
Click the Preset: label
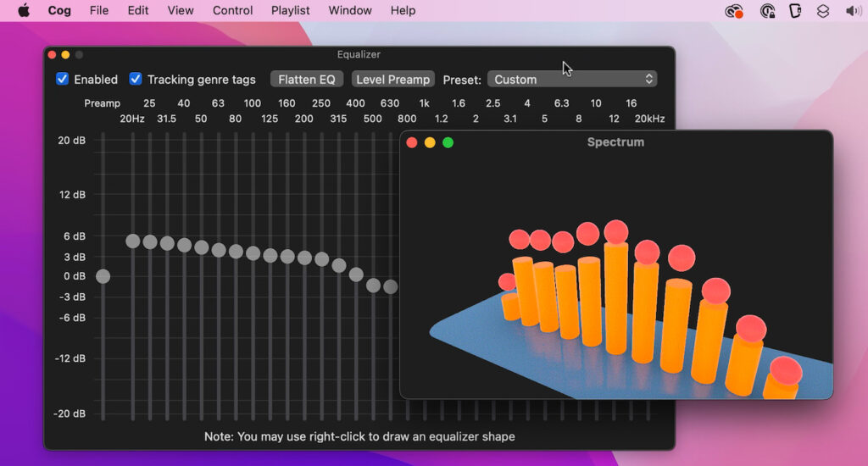coord(462,80)
